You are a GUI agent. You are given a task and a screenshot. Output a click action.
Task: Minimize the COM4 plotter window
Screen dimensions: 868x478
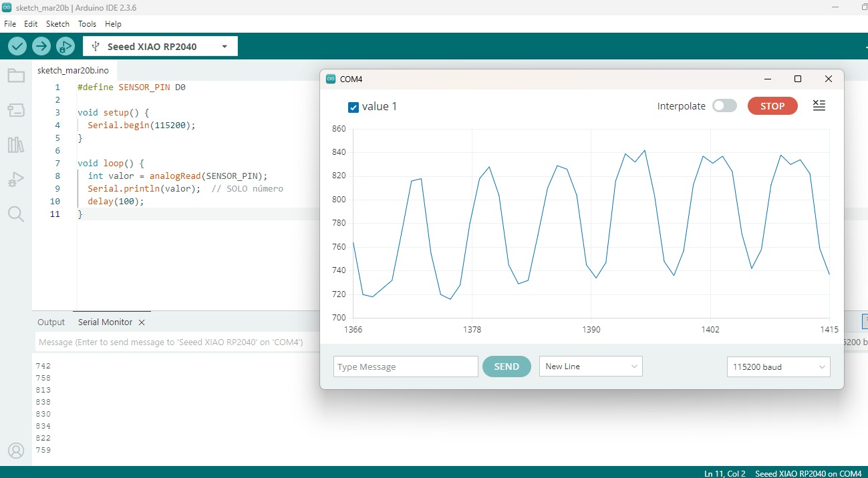point(766,79)
